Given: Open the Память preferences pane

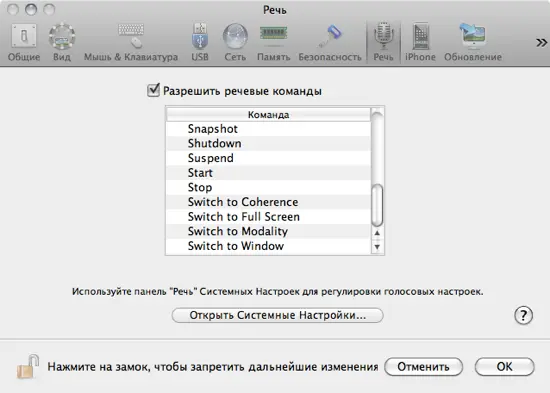Looking at the screenshot, I should [x=274, y=42].
